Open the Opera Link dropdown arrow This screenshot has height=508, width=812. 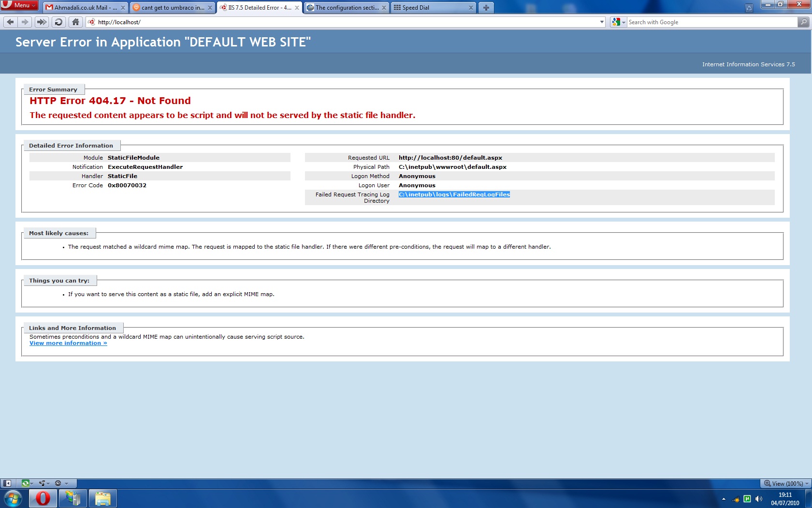(x=32, y=483)
